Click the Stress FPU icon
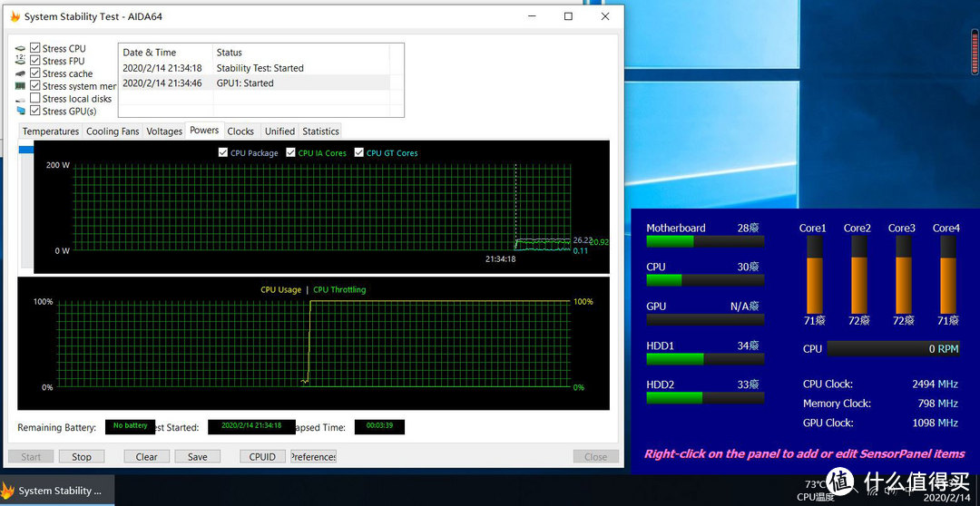Image resolution: width=980 pixels, height=506 pixels. [21, 61]
